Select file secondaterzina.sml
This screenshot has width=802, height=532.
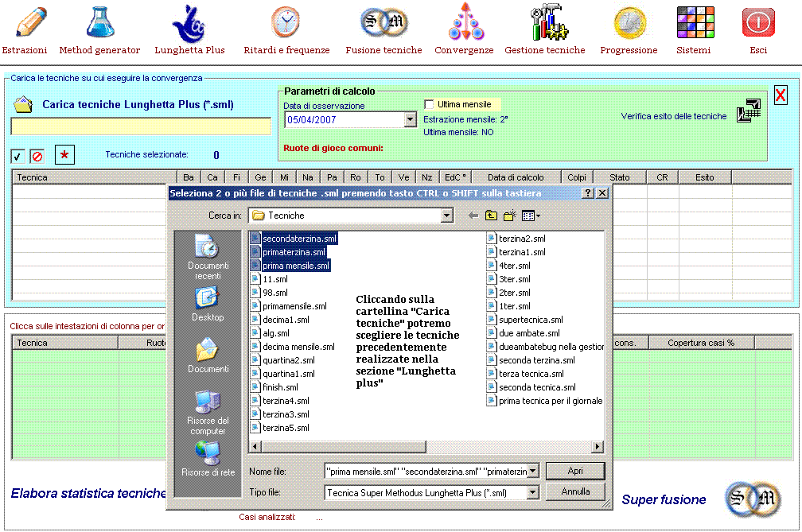[x=294, y=239]
